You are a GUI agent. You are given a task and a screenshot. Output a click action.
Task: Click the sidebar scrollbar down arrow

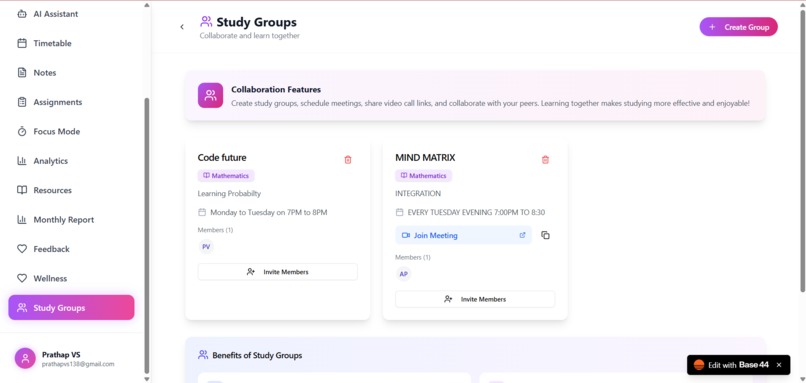(147, 379)
